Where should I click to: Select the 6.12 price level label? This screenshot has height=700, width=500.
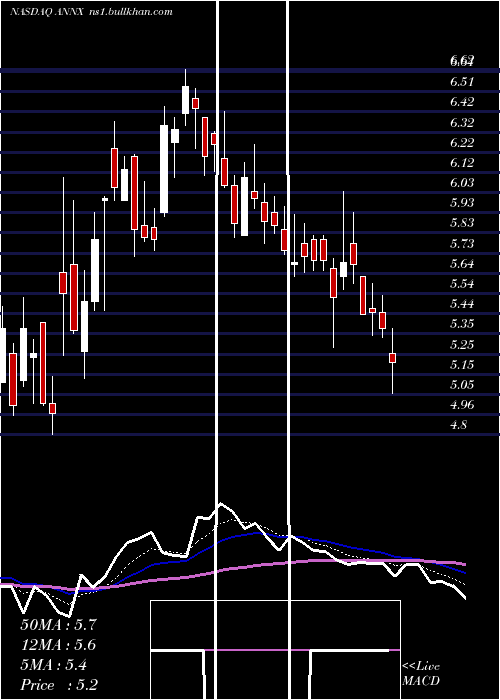pos(462,162)
